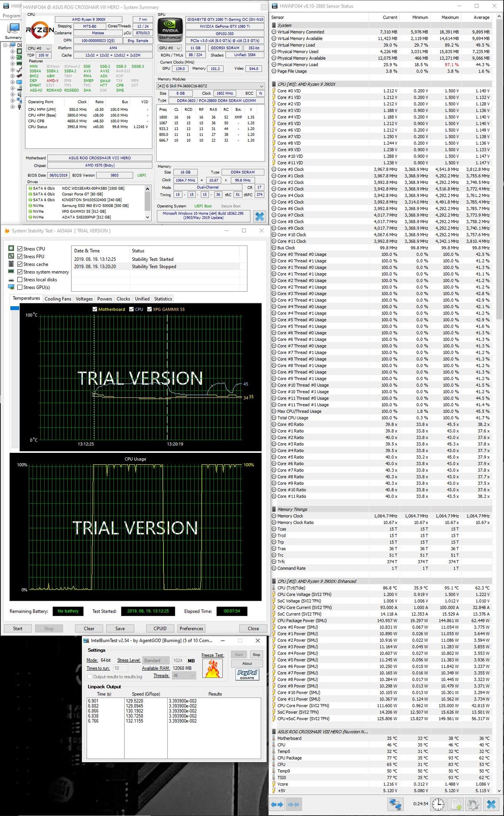Switch to Voltages tab
Viewport: 504px width, 816px height.
(x=84, y=299)
